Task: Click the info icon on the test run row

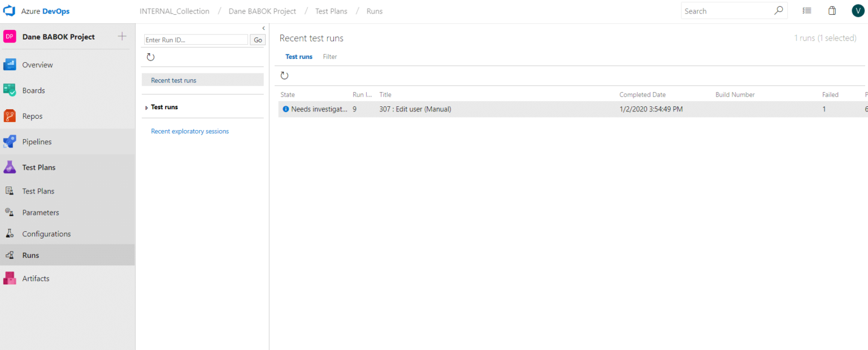Action: tap(285, 109)
